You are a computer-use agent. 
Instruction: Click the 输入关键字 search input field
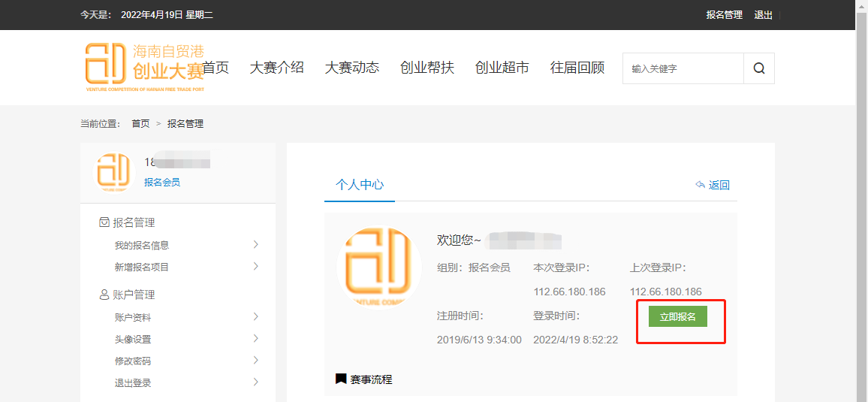683,68
